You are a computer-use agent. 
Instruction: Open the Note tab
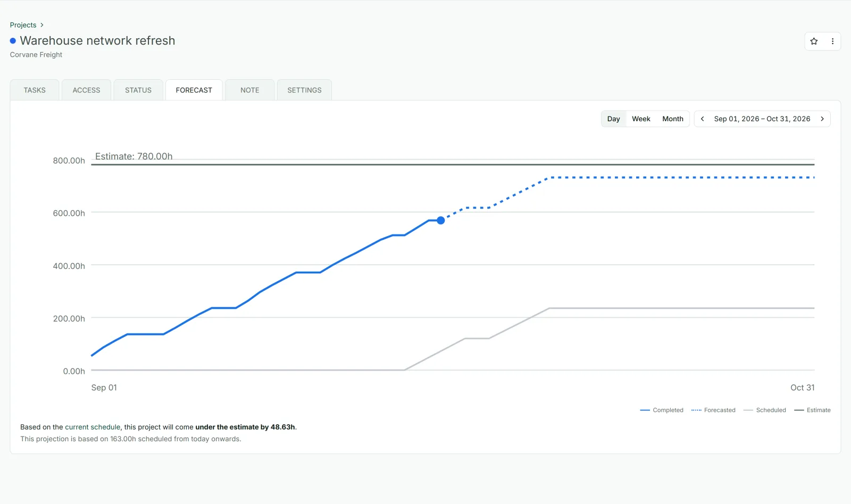[250, 90]
